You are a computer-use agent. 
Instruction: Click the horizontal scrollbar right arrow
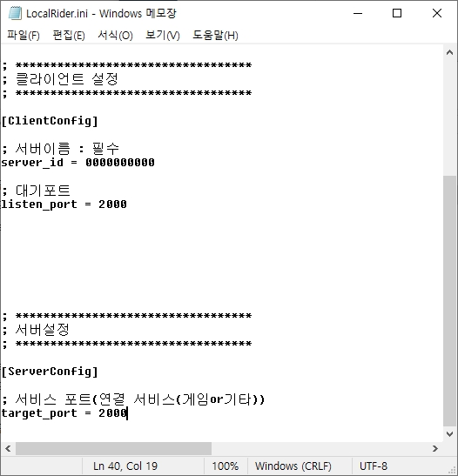click(435, 448)
